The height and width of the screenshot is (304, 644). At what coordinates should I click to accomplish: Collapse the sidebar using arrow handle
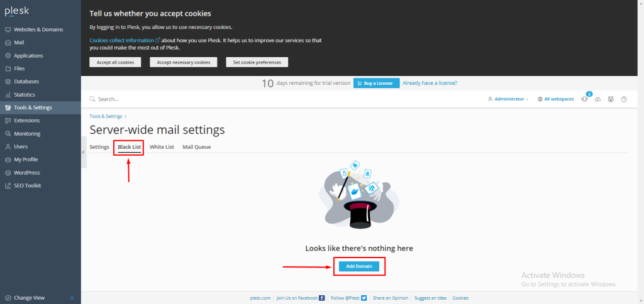[84, 152]
